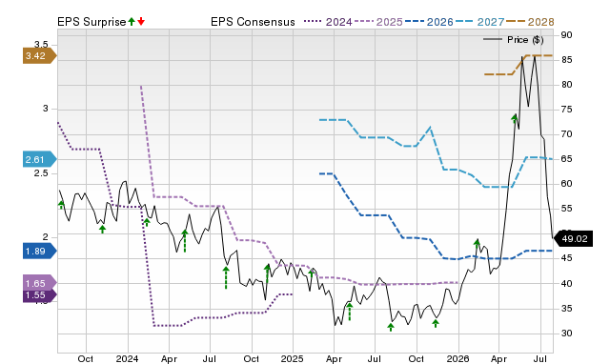The height and width of the screenshot is (364, 610).
Task: Click the 2026 label on the time axis
Action: pyautogui.click(x=457, y=358)
